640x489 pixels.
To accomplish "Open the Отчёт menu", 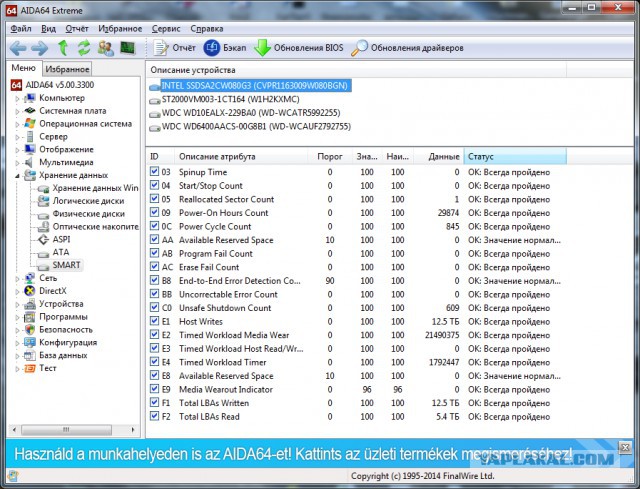I will click(x=77, y=29).
